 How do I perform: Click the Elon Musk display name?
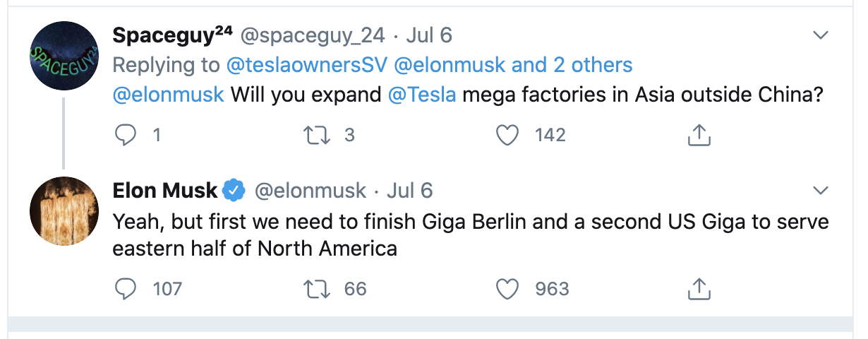(x=165, y=191)
